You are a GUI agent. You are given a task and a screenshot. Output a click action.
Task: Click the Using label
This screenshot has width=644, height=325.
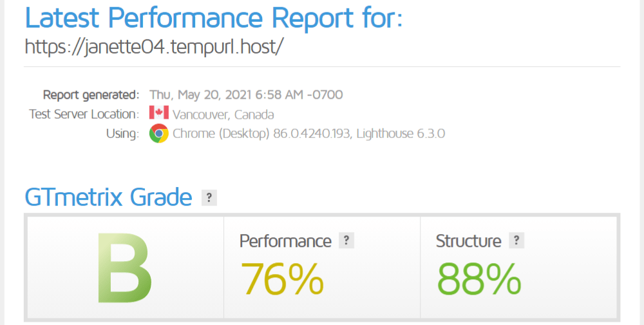click(123, 134)
